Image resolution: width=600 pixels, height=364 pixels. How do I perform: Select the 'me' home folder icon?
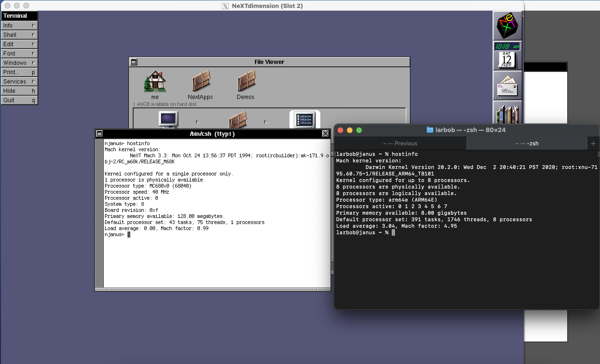click(x=155, y=82)
